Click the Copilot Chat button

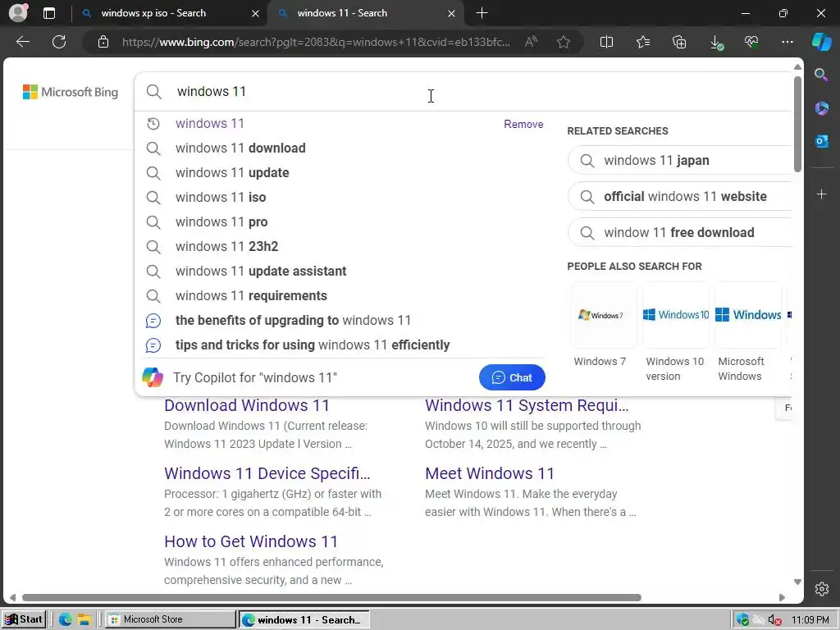coord(512,377)
